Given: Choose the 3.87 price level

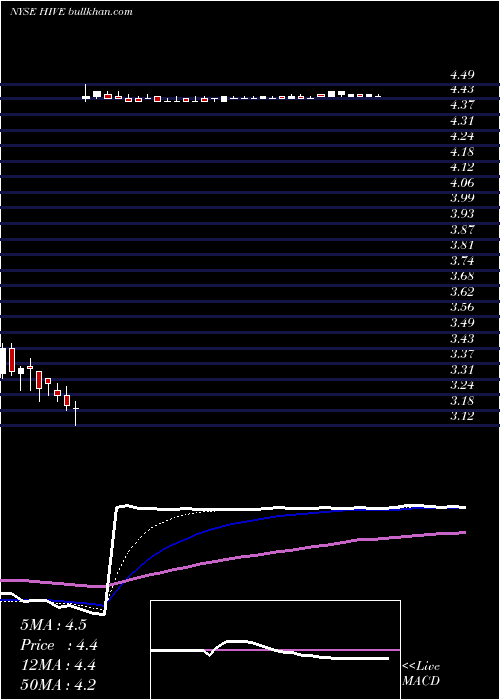Looking at the screenshot, I should click(462, 229).
